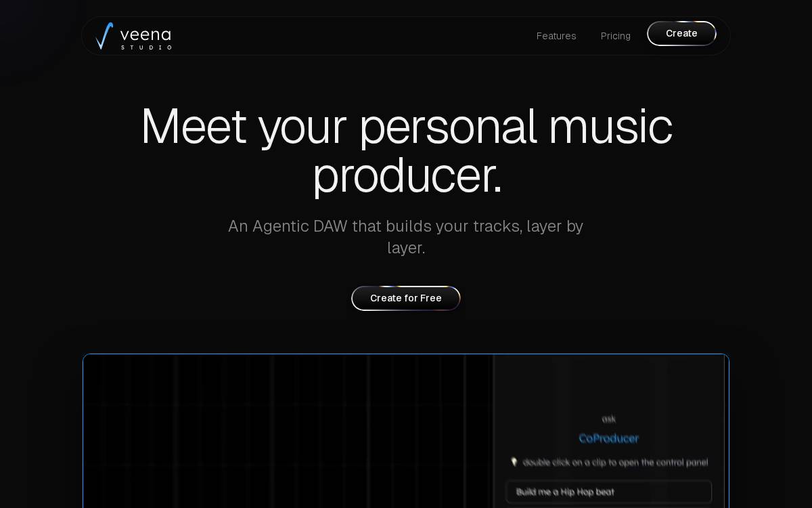
Task: Click the 'double click on a clip' hint text
Action: point(615,463)
